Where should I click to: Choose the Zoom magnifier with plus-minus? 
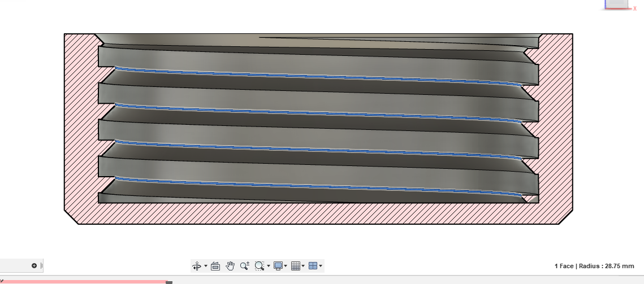pyautogui.click(x=245, y=266)
